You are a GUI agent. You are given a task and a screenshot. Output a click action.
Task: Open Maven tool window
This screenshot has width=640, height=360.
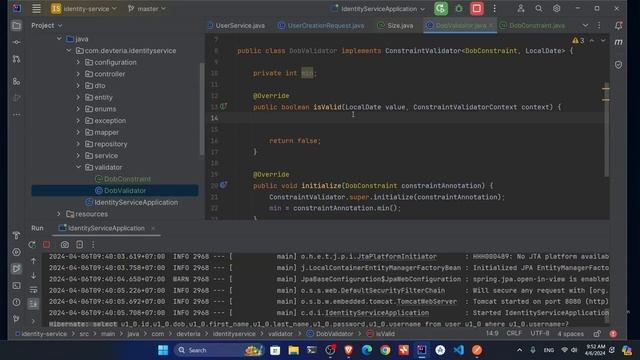(x=618, y=42)
